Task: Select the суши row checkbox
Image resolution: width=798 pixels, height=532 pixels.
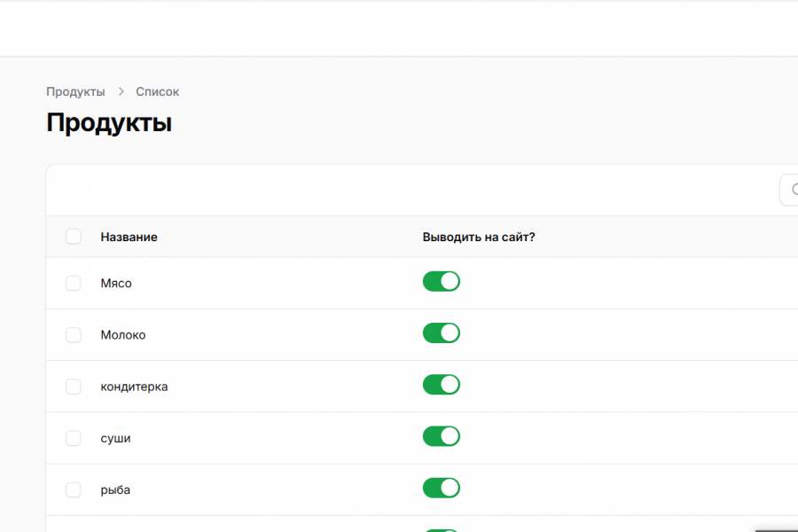Action: click(x=74, y=438)
